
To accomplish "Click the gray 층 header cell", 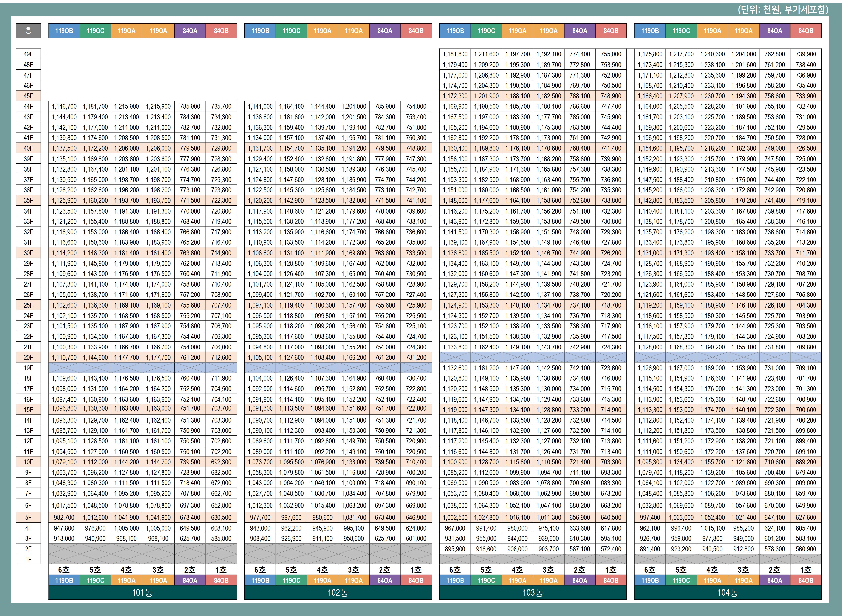I will tap(28, 31).
